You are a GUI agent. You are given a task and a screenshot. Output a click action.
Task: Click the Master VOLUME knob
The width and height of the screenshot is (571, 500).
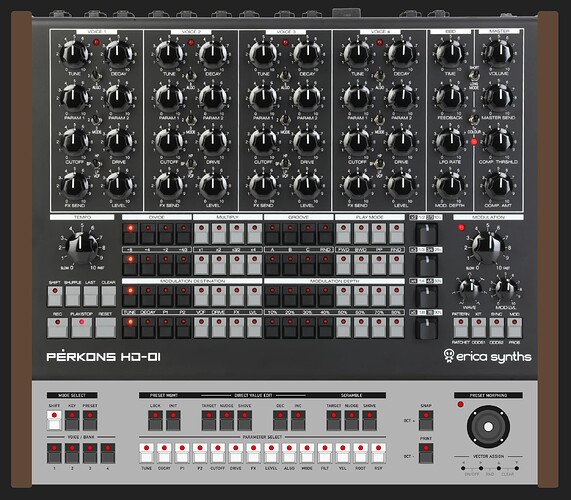(x=498, y=53)
